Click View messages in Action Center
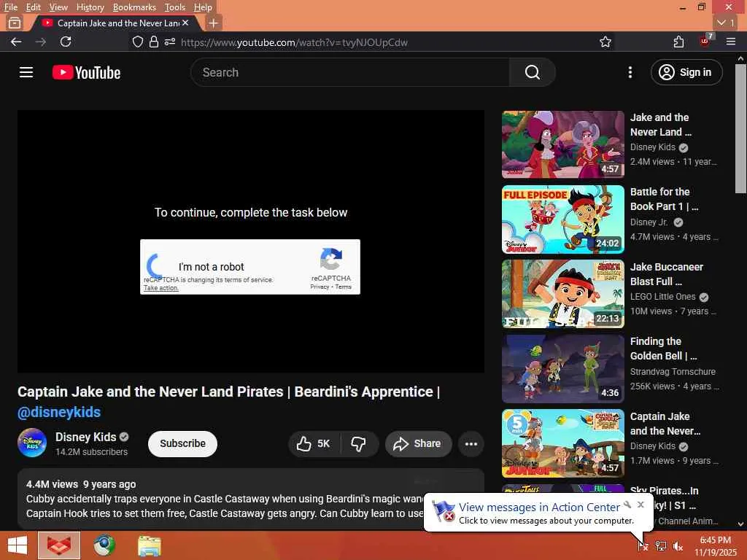This screenshot has height=560, width=747. tap(539, 507)
